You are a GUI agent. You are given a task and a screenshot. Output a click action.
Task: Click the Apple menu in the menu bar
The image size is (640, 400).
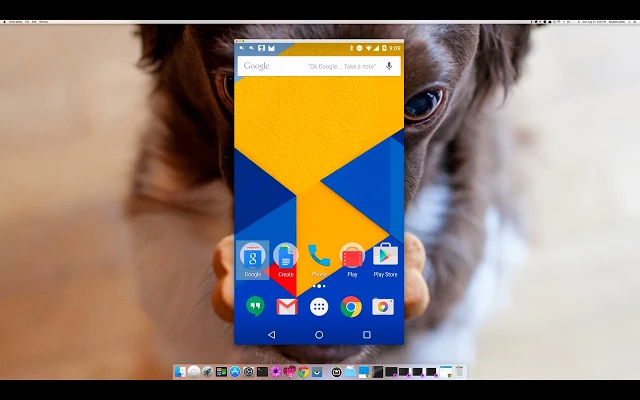[4, 22]
